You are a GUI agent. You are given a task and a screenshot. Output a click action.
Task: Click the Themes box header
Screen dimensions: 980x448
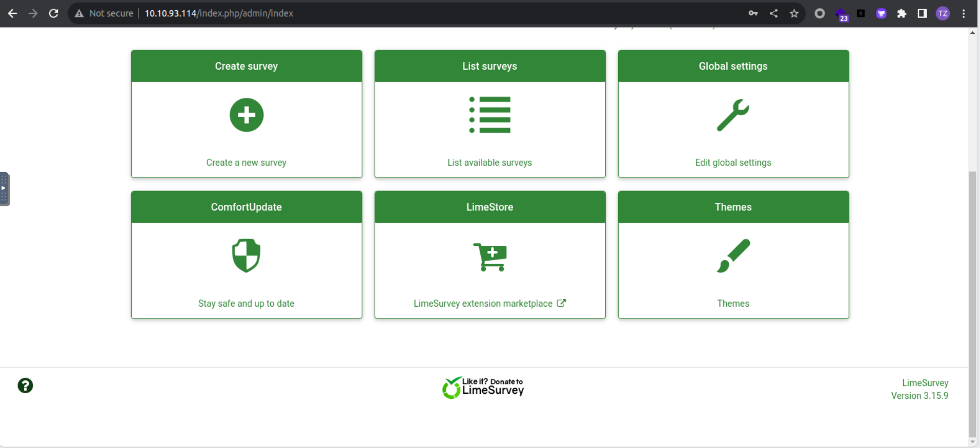tap(733, 207)
